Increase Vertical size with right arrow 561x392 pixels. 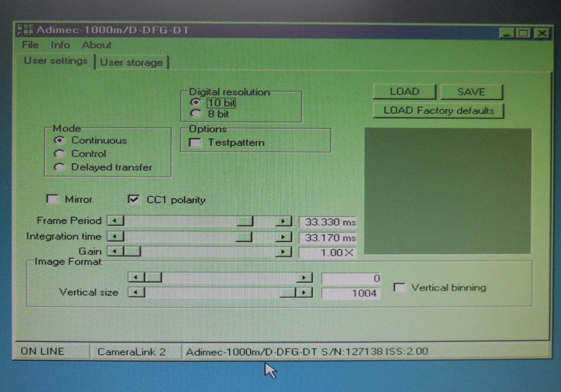304,292
